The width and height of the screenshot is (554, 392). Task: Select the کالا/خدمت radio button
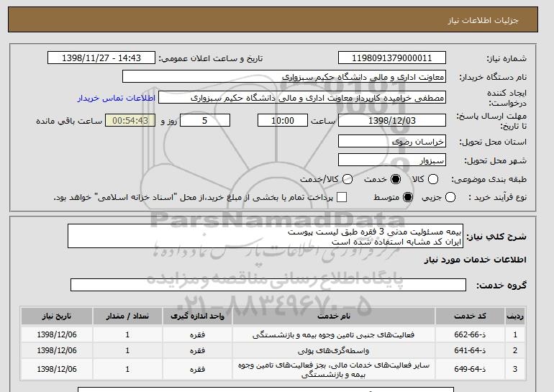click(348, 179)
